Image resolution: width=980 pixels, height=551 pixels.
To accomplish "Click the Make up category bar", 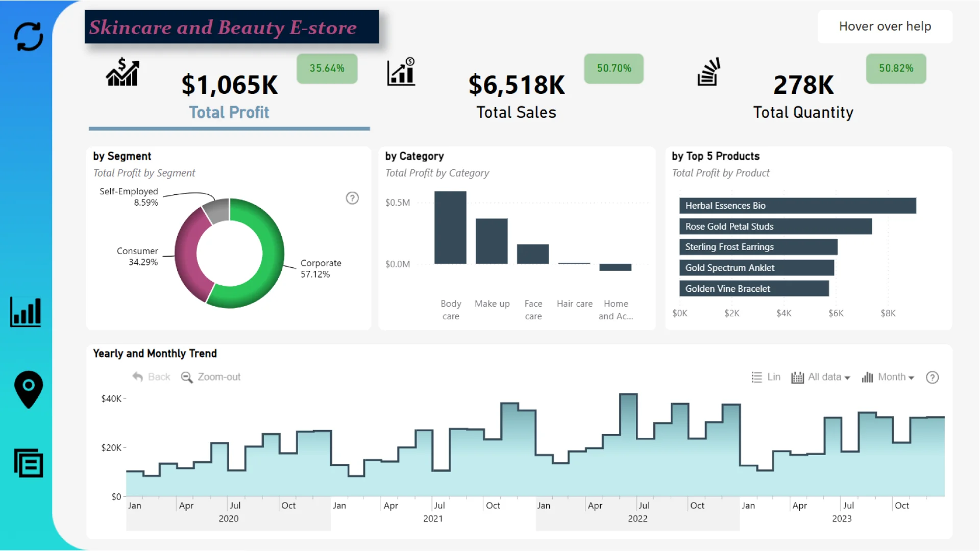I will [492, 241].
